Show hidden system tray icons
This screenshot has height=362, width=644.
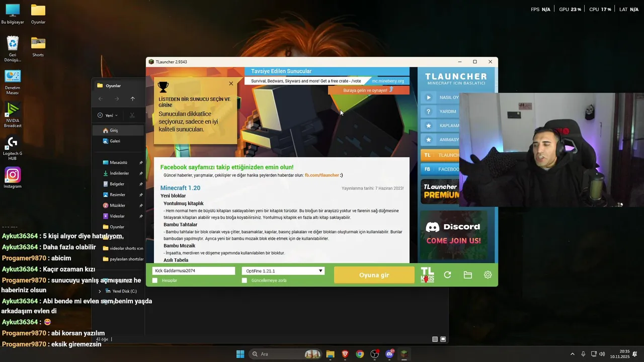coord(572,354)
